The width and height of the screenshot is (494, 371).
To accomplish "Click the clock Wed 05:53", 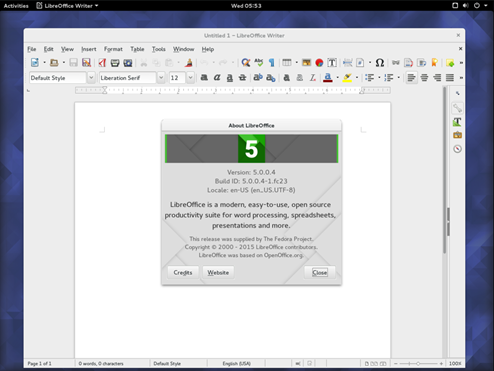I will coord(246,6).
